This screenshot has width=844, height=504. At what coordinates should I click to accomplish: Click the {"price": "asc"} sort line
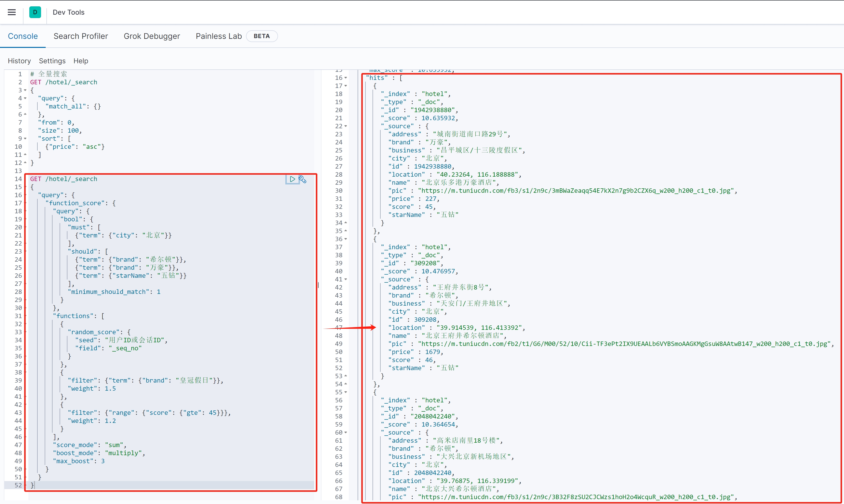click(75, 147)
